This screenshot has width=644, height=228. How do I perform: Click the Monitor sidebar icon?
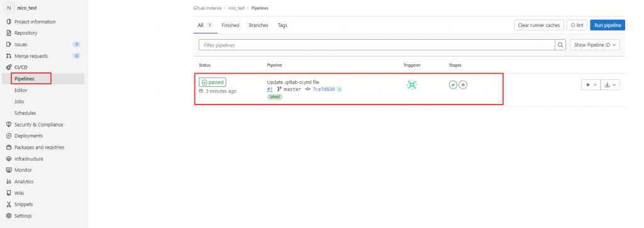click(9, 170)
